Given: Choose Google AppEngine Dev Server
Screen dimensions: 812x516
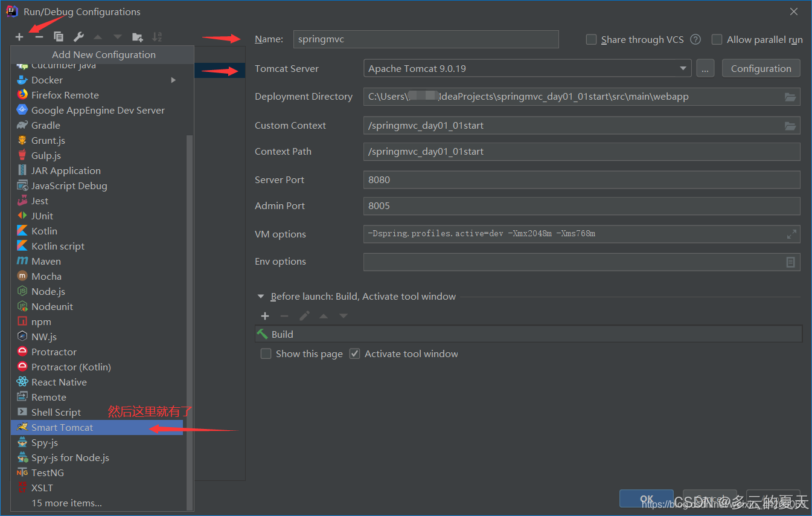Looking at the screenshot, I should click(97, 110).
